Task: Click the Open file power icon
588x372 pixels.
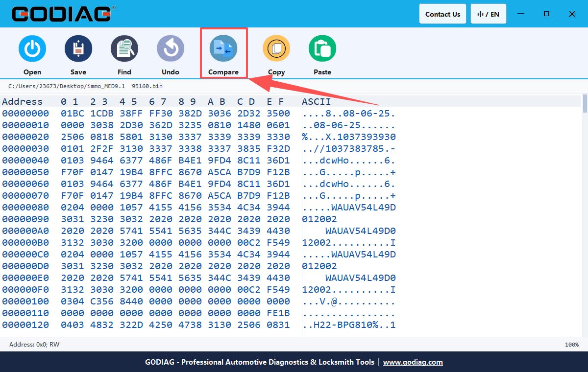Action: 32,49
